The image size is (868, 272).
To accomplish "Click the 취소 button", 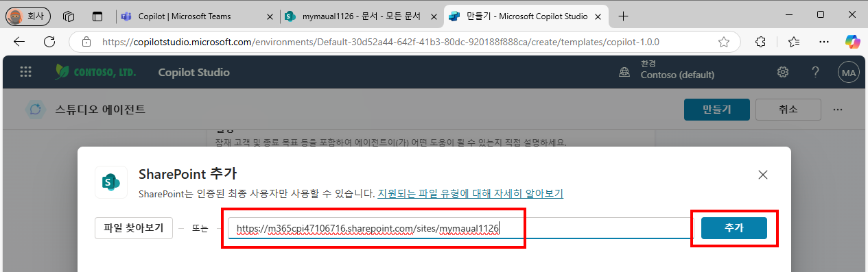I will coord(788,110).
